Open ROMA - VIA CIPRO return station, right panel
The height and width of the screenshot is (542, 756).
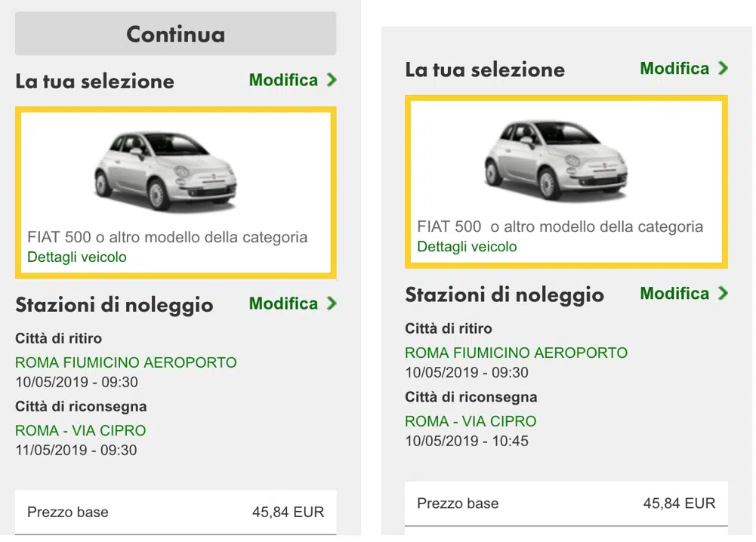pyautogui.click(x=471, y=421)
